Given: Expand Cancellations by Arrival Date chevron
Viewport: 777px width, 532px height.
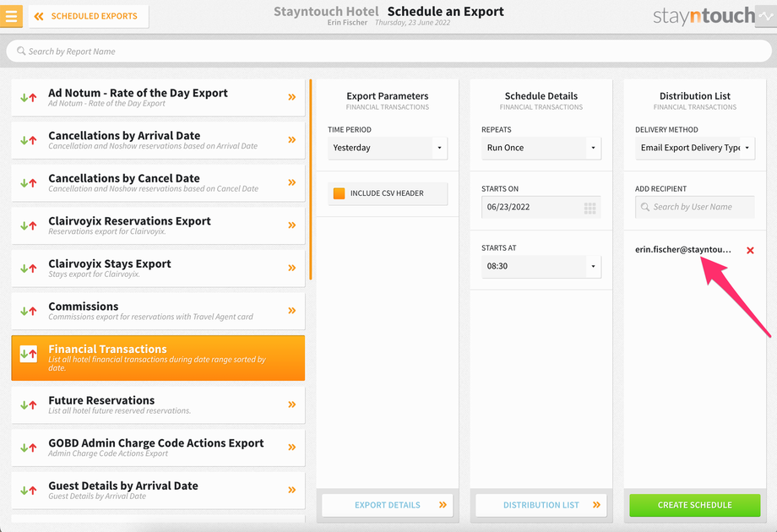Looking at the screenshot, I should point(292,139).
